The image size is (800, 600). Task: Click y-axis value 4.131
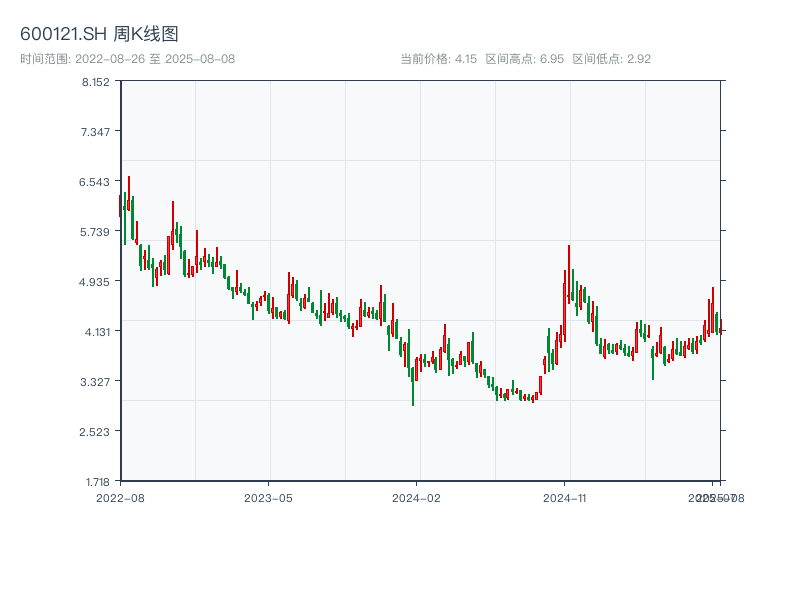point(97,332)
